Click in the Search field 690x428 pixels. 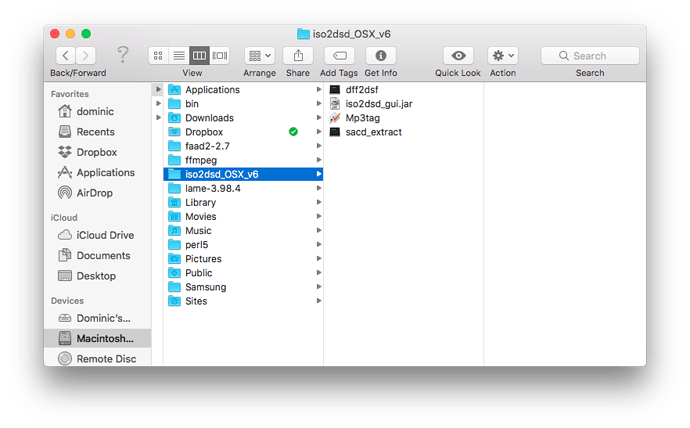[x=590, y=55]
